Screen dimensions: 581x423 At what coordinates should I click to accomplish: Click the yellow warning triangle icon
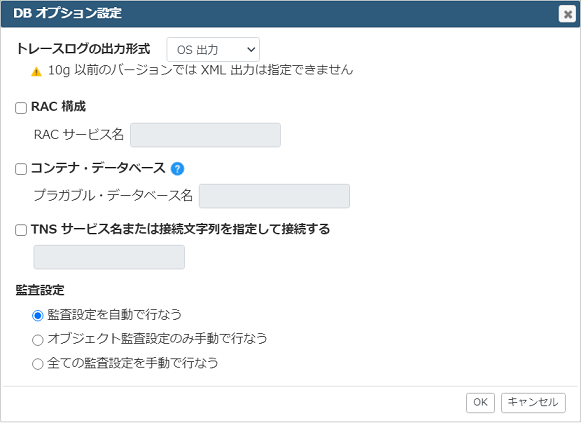36,71
